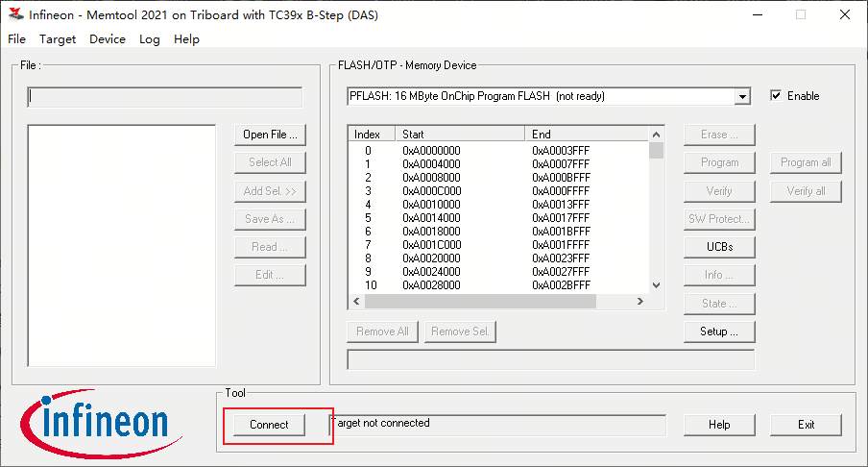
Task: Click the empty file sections list box
Action: 122,245
